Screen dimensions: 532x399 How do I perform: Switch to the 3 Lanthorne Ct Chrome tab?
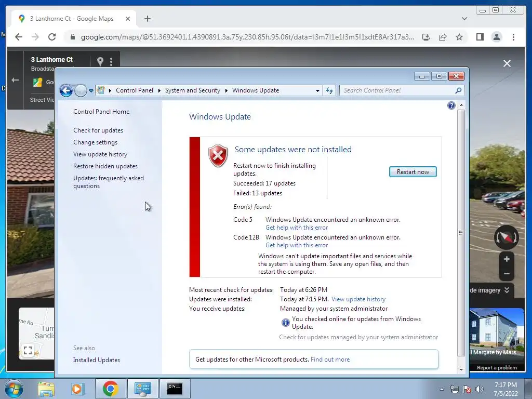click(x=74, y=19)
